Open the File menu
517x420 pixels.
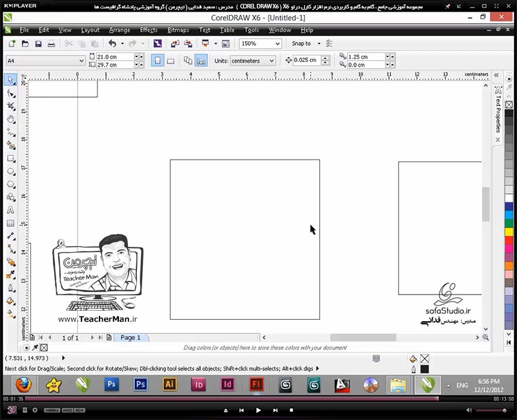coord(24,30)
